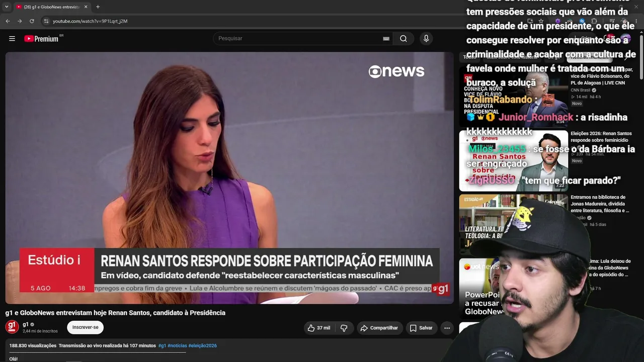Click the "188.830 visualizações" view count
644x362 pixels.
pos(33,346)
